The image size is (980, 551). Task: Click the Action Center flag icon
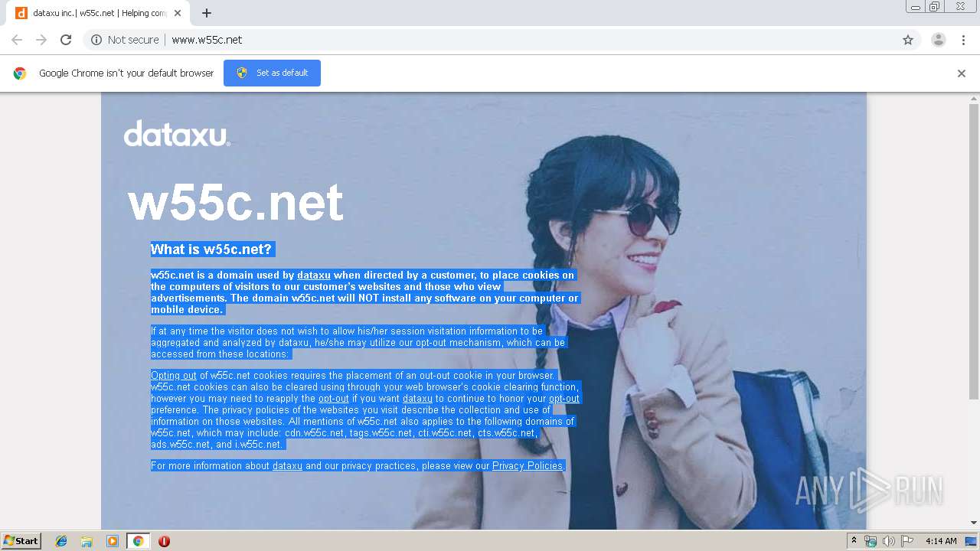pyautogui.click(x=907, y=541)
